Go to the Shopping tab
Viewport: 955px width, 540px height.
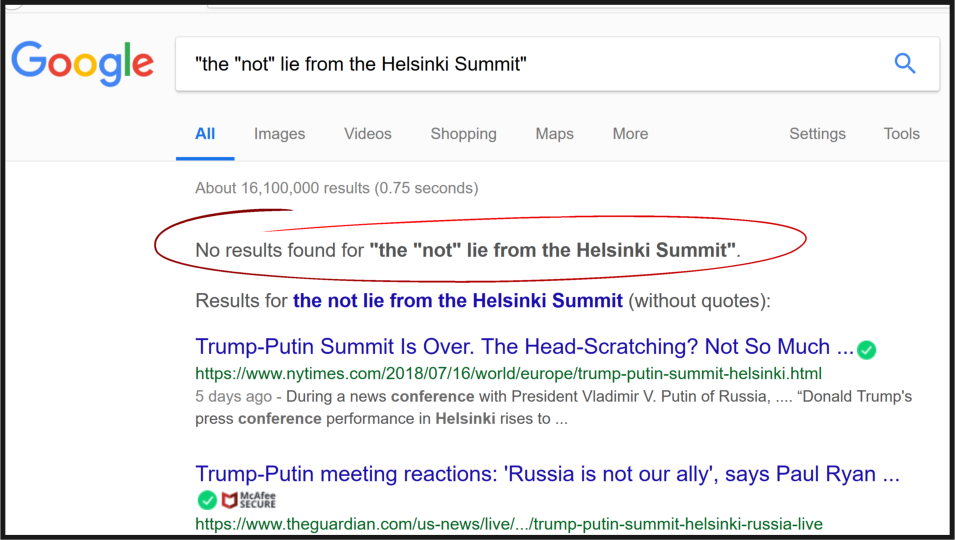click(463, 134)
